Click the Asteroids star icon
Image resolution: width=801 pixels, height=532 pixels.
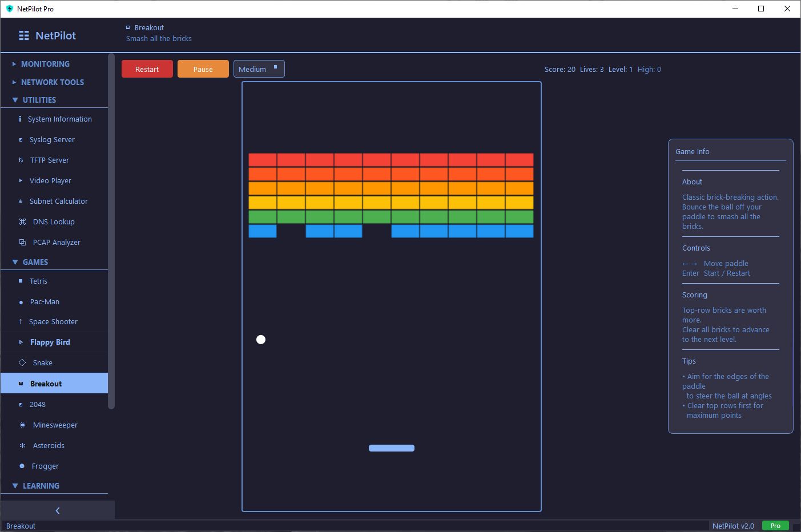[x=22, y=446]
